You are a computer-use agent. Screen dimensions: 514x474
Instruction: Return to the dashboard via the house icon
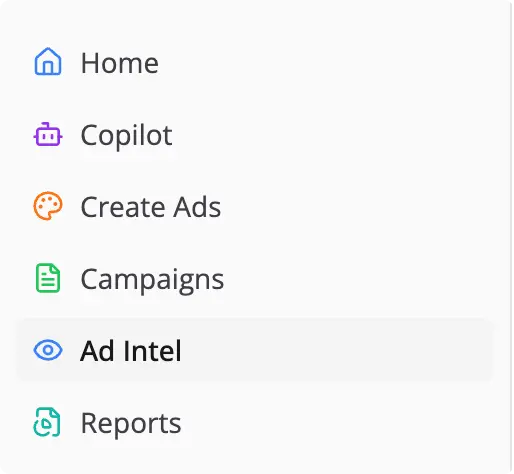[x=48, y=61]
